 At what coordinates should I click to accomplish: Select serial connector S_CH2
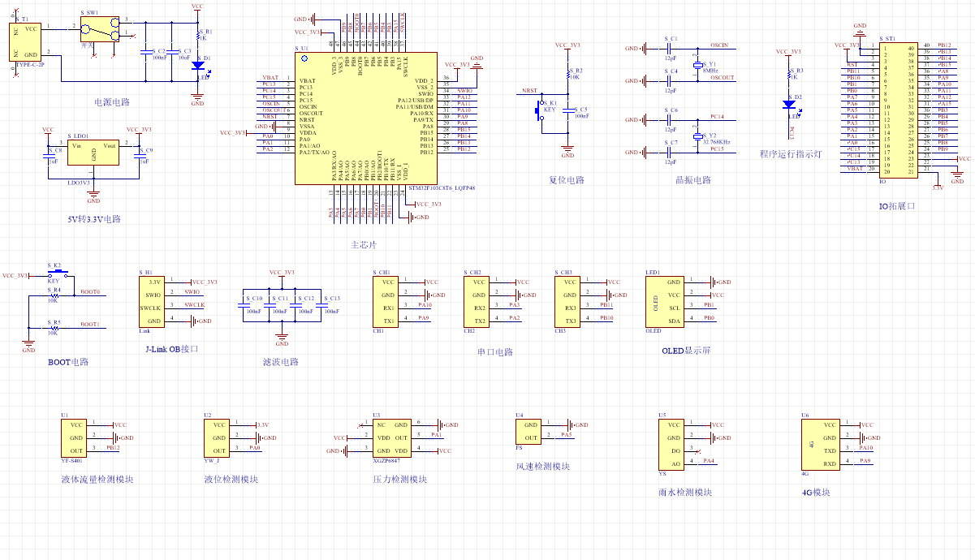pos(477,301)
